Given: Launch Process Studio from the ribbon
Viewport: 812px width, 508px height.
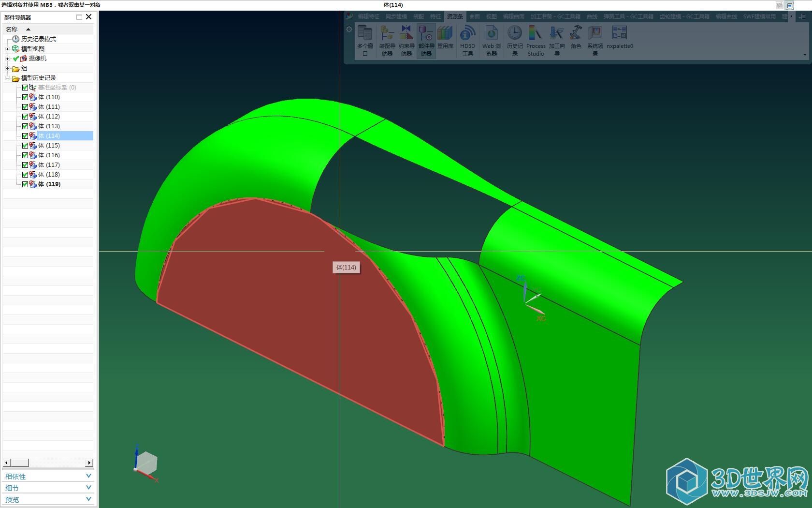Looking at the screenshot, I should click(x=536, y=41).
